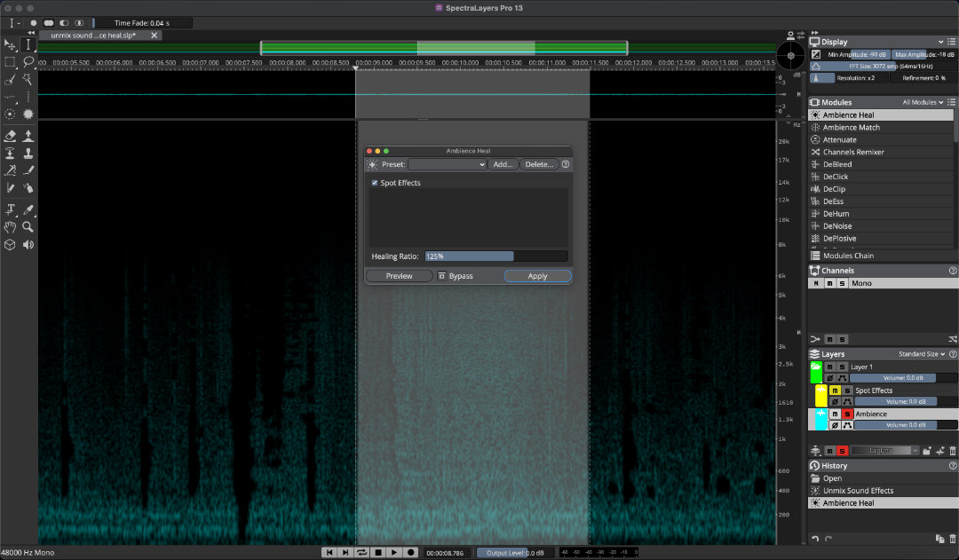959x560 pixels.
Task: Select the Time Selection tool in toolbox
Action: (28, 44)
